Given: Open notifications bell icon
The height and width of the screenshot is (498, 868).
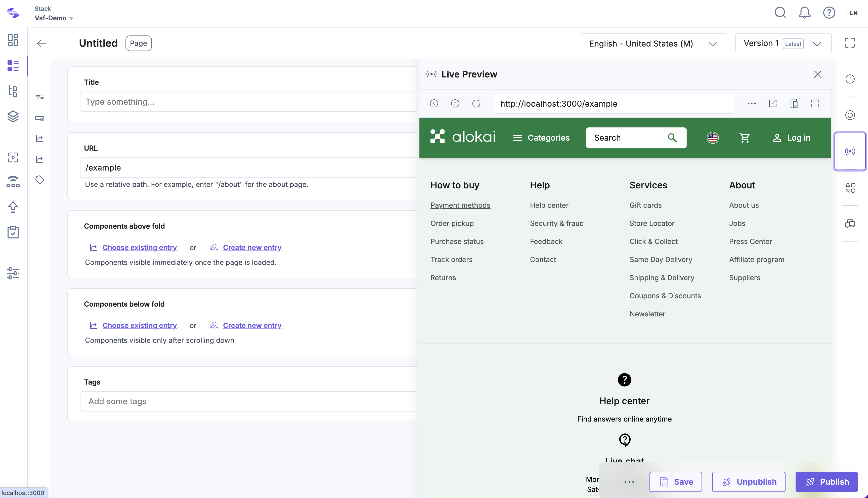Looking at the screenshot, I should point(804,13).
